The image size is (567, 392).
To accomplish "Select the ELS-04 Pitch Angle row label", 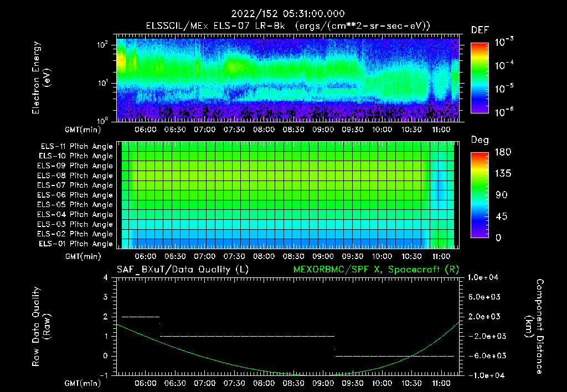I will (75, 215).
